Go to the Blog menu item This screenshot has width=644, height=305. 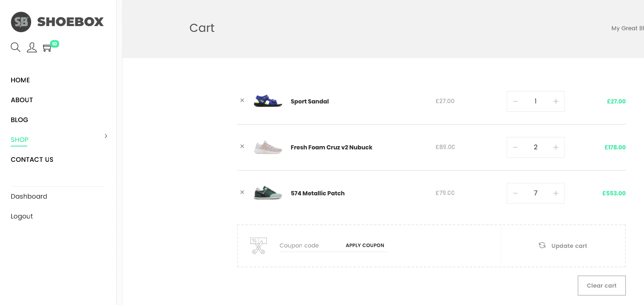click(19, 120)
